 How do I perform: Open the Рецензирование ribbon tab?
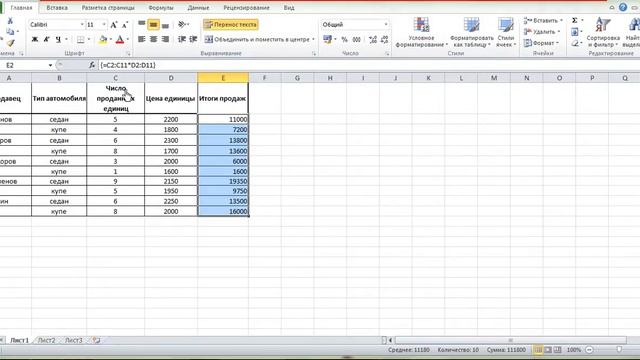point(246,8)
